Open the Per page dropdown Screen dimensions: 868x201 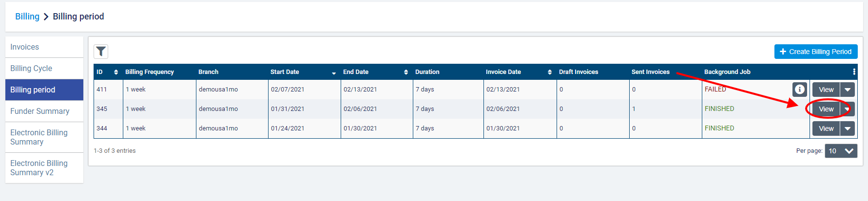(841, 151)
